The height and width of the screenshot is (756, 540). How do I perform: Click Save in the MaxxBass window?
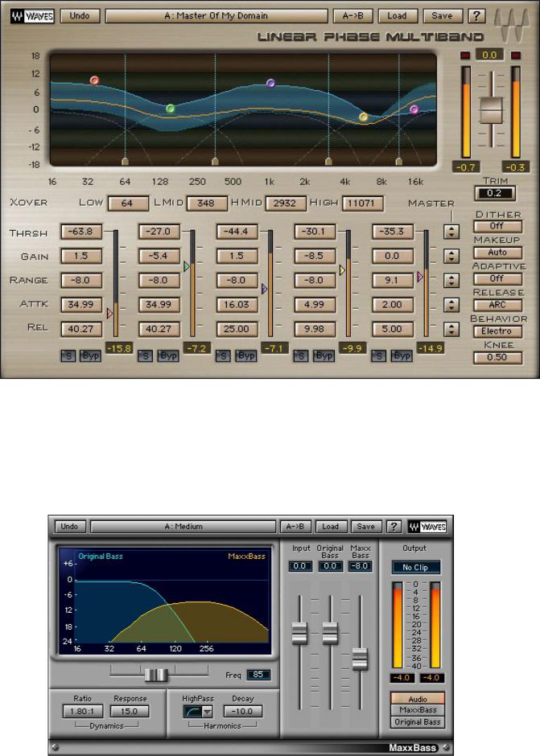[x=366, y=527]
